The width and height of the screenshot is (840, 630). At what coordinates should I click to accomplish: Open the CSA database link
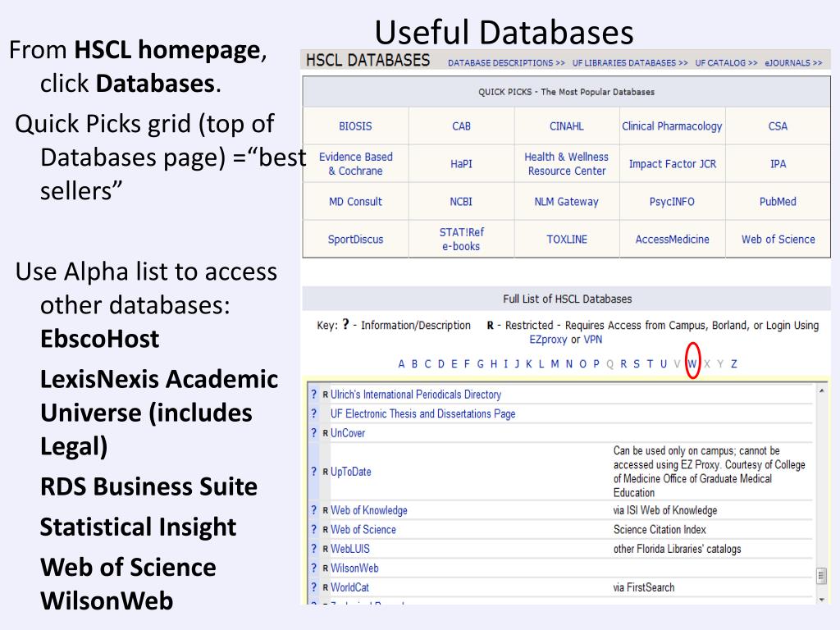(x=778, y=126)
